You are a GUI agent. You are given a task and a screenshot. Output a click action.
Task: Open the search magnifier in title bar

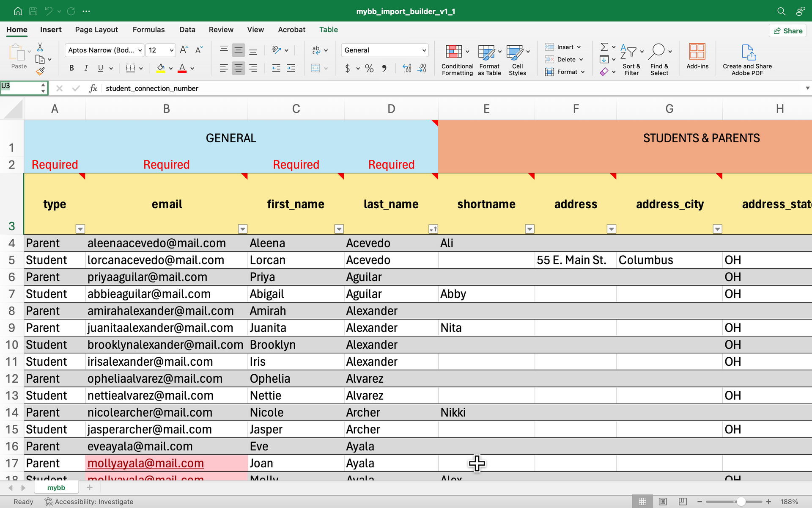(781, 11)
